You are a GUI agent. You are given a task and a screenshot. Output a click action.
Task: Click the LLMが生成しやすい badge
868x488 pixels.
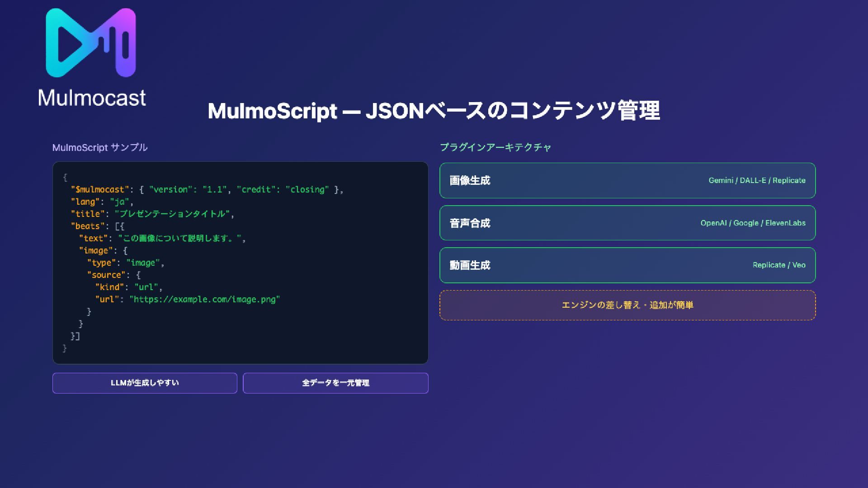(x=145, y=383)
